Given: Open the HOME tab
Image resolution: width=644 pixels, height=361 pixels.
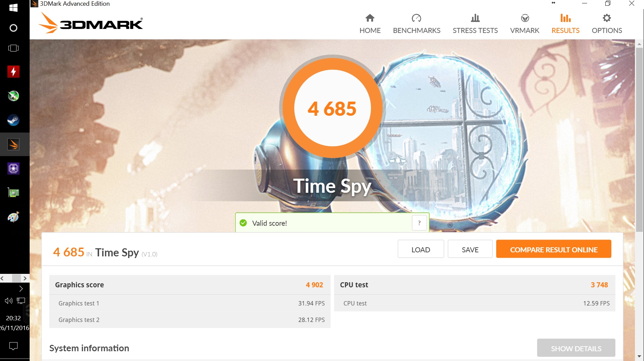Looking at the screenshot, I should point(370,24).
